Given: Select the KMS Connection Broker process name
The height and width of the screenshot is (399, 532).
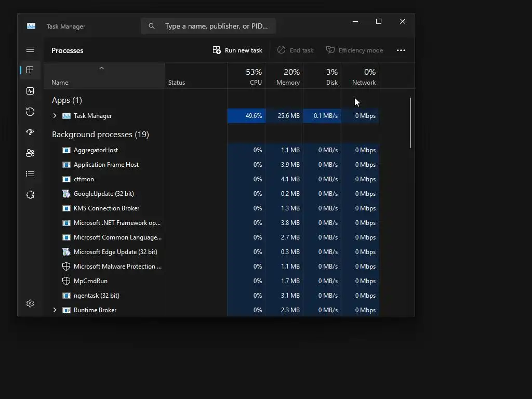Looking at the screenshot, I should tap(107, 208).
